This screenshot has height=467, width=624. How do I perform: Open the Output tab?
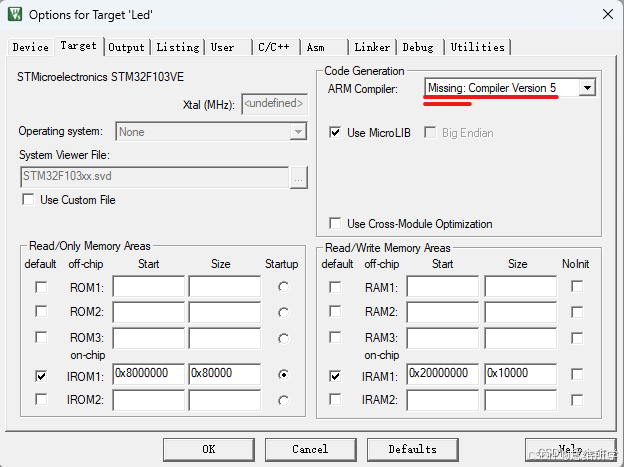pyautogui.click(x=127, y=47)
